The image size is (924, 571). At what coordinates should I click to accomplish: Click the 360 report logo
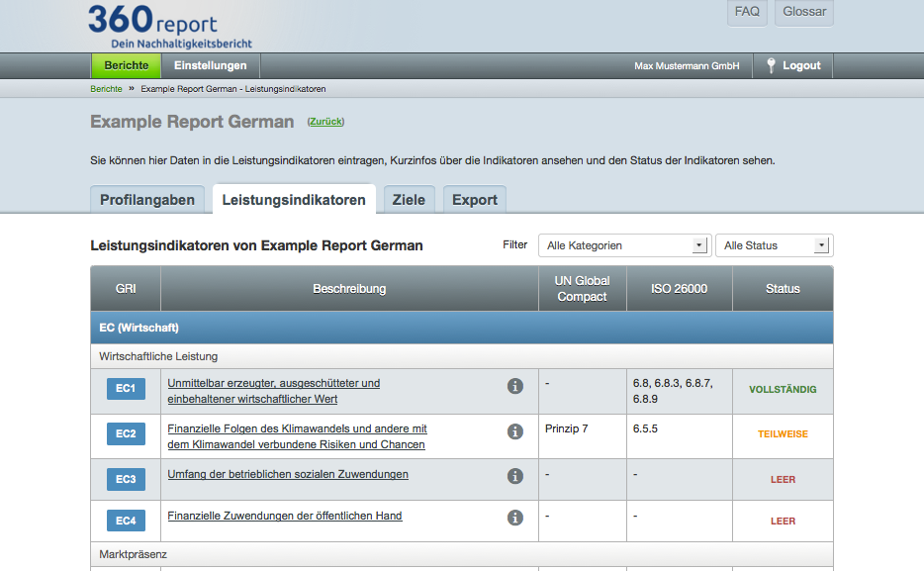(169, 27)
